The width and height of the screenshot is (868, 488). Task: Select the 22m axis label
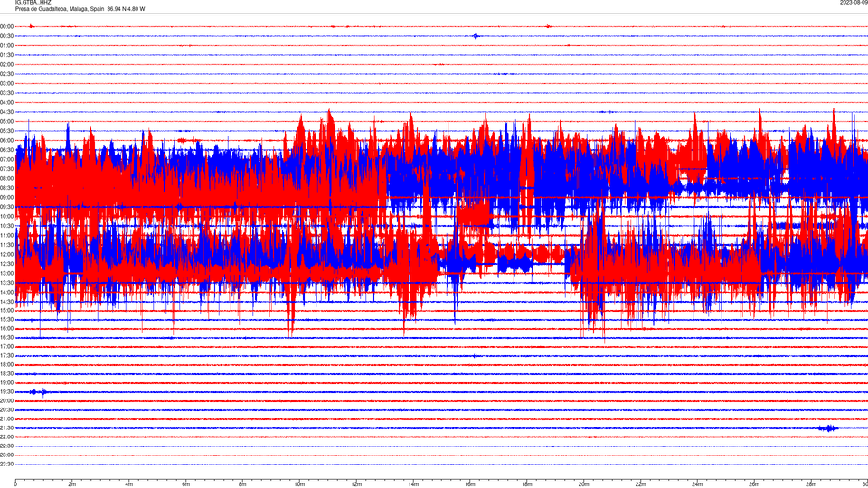(640, 484)
